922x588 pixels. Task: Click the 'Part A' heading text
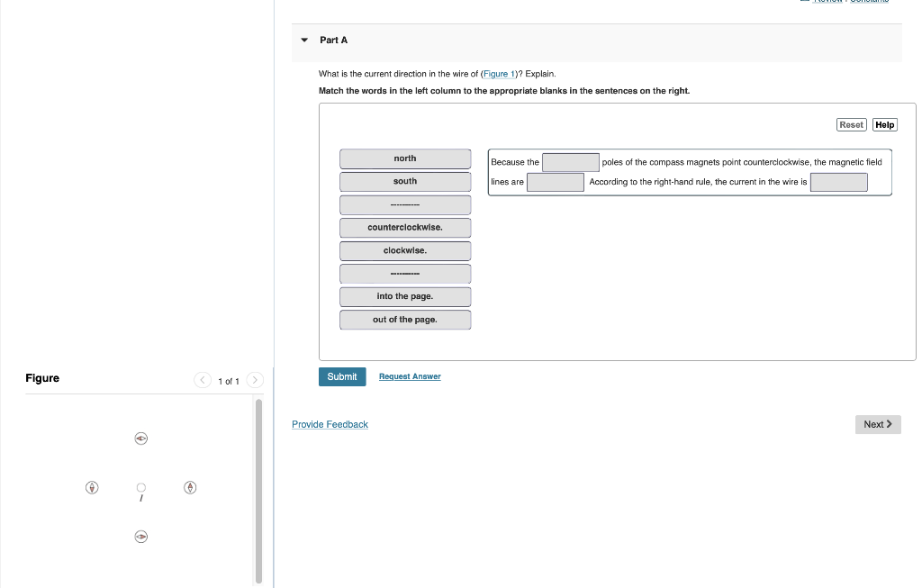(x=333, y=40)
